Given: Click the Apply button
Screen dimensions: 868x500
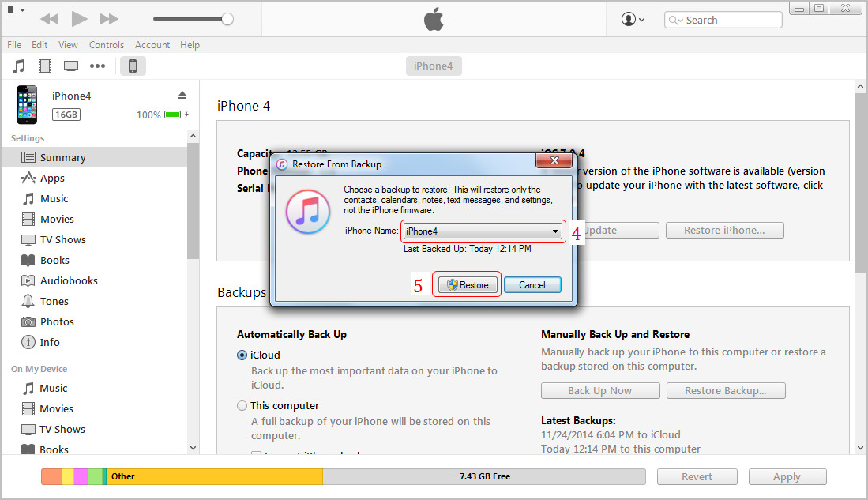Looking at the screenshot, I should tap(787, 476).
